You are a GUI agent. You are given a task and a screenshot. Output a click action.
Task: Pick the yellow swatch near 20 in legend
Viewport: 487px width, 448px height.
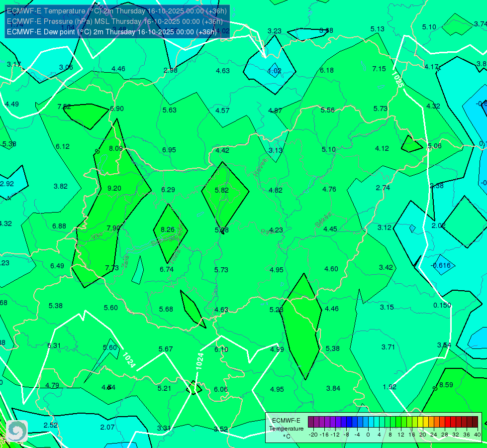[420, 422]
